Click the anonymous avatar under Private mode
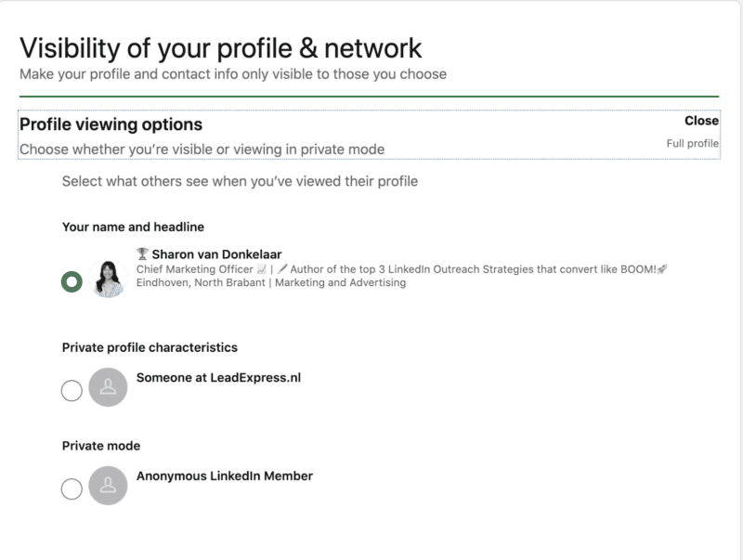743x560 pixels. tap(108, 485)
